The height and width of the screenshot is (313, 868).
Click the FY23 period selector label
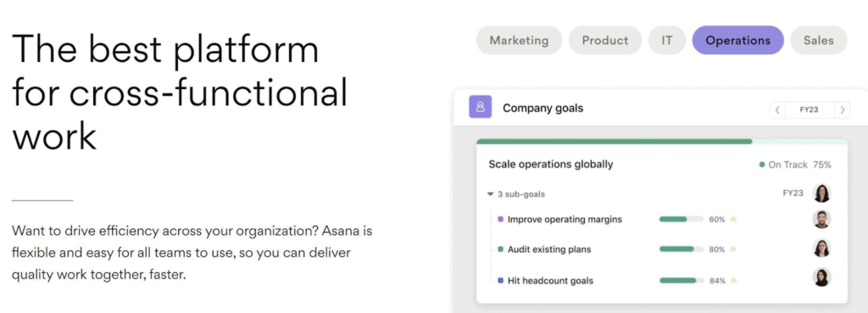point(809,109)
